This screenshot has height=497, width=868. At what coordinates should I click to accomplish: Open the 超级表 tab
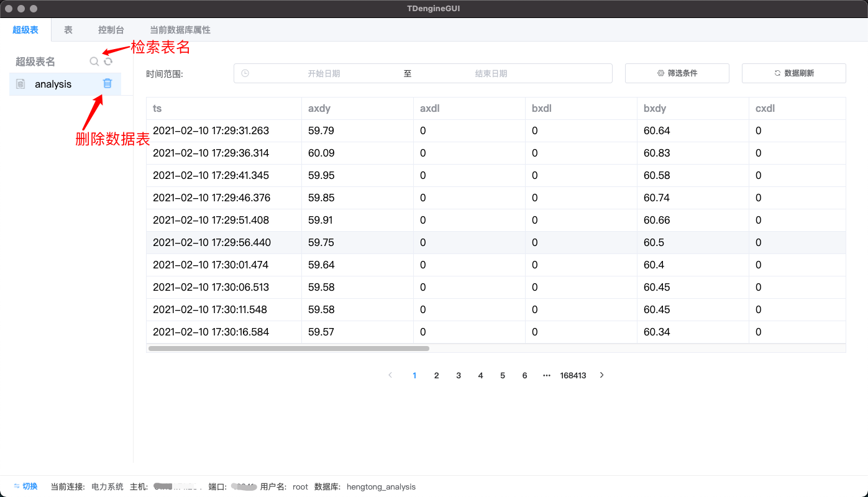(x=25, y=30)
